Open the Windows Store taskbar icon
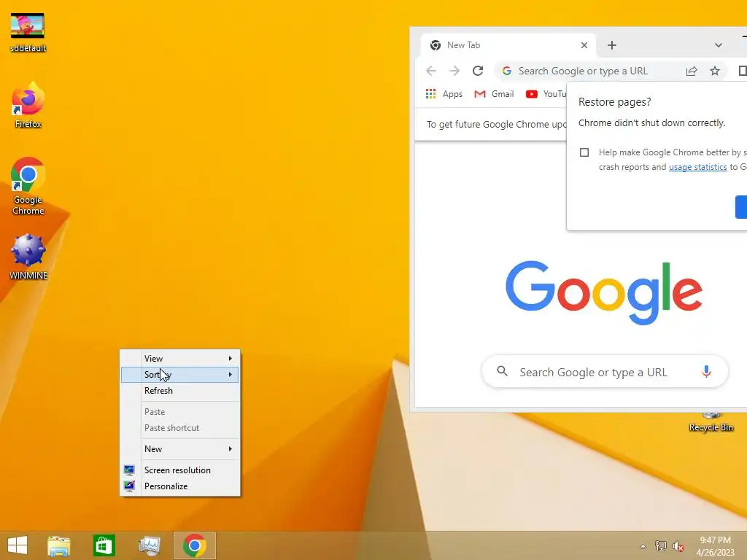 (x=104, y=545)
